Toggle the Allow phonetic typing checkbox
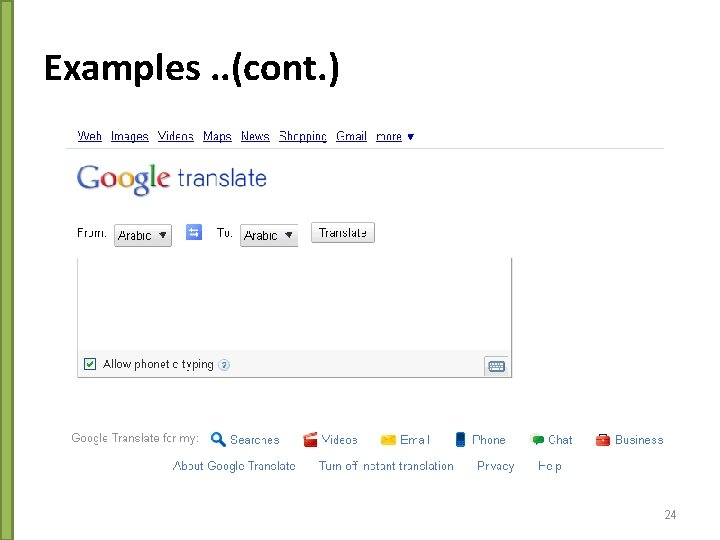The image size is (720, 540). (x=90, y=364)
